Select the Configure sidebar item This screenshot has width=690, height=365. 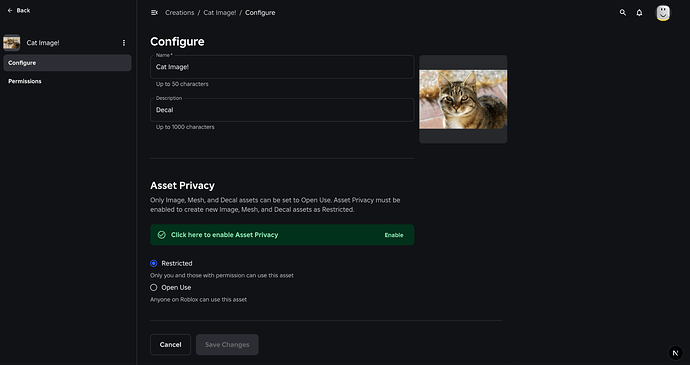67,63
